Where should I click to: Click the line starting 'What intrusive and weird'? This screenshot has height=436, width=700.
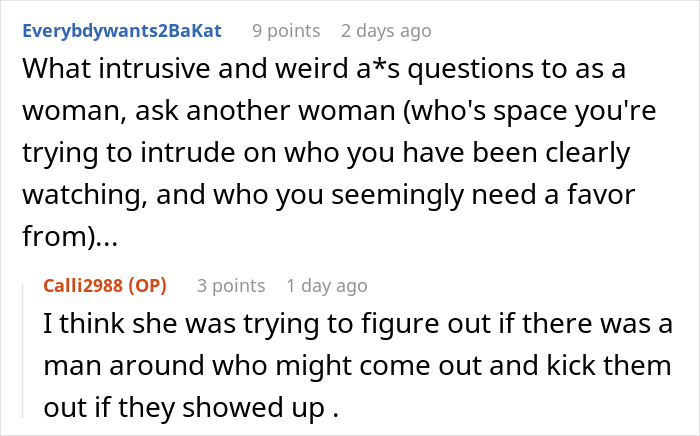click(x=324, y=69)
